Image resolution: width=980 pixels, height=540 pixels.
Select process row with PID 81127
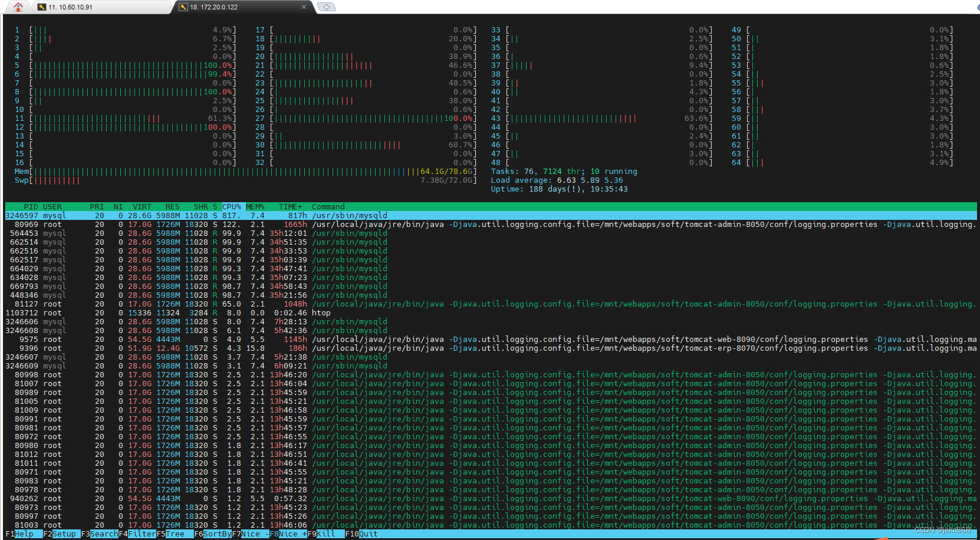point(491,304)
